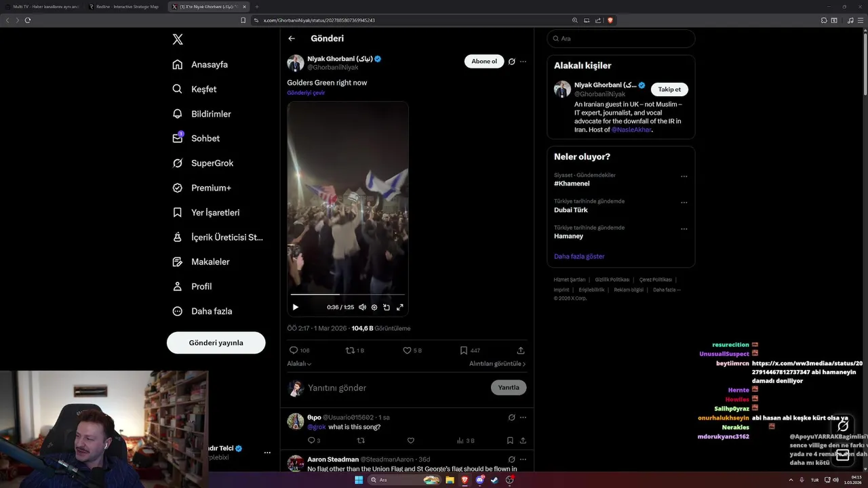
Task: Open Profil in the sidebar
Action: [x=192, y=286]
